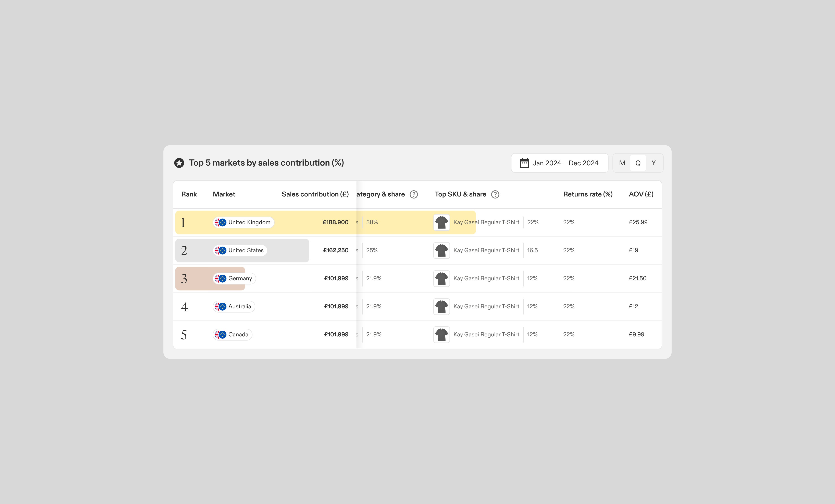The width and height of the screenshot is (835, 504).
Task: Sort by Sales contribution (£) column header
Action: (315, 194)
